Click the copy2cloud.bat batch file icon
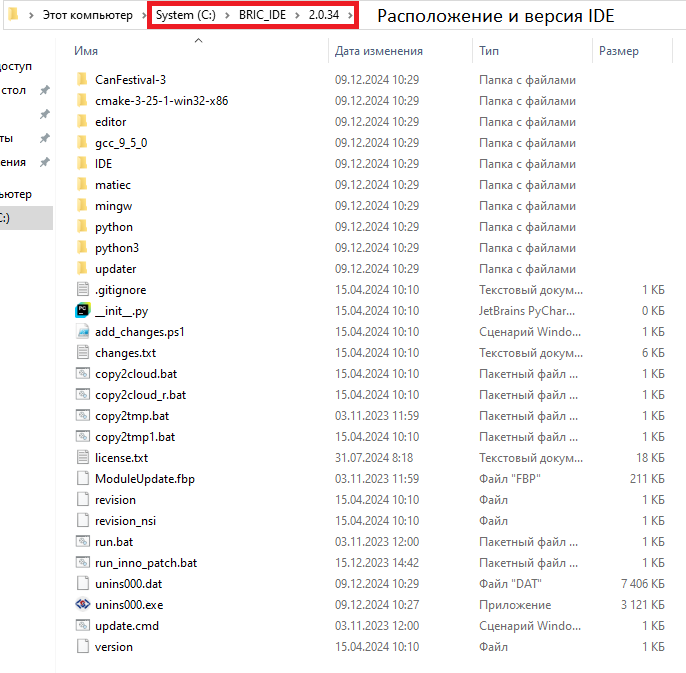 [83, 373]
